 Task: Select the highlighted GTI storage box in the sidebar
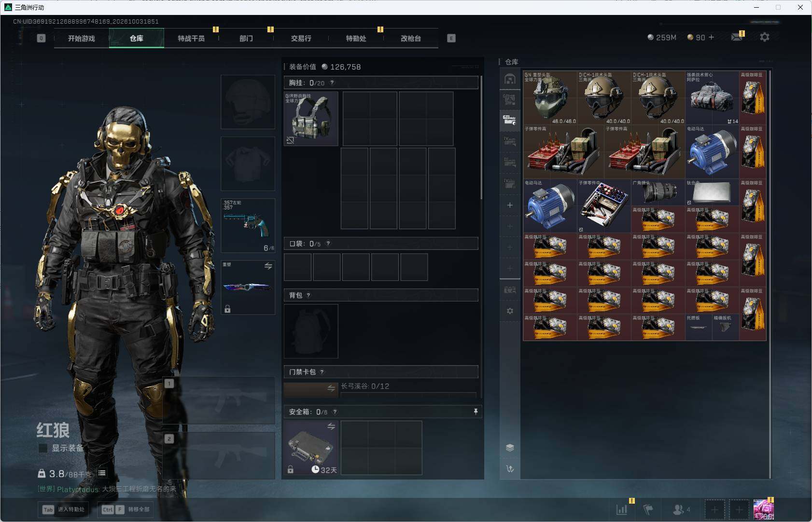pyautogui.click(x=510, y=120)
